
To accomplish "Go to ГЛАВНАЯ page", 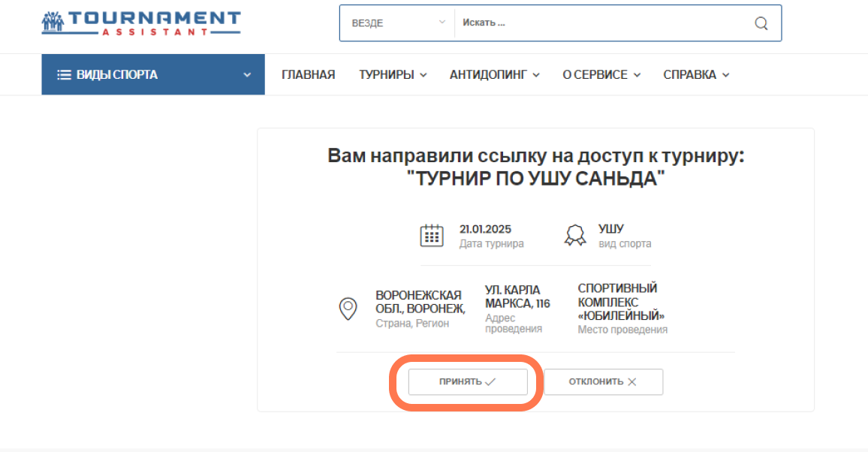I will click(x=309, y=74).
